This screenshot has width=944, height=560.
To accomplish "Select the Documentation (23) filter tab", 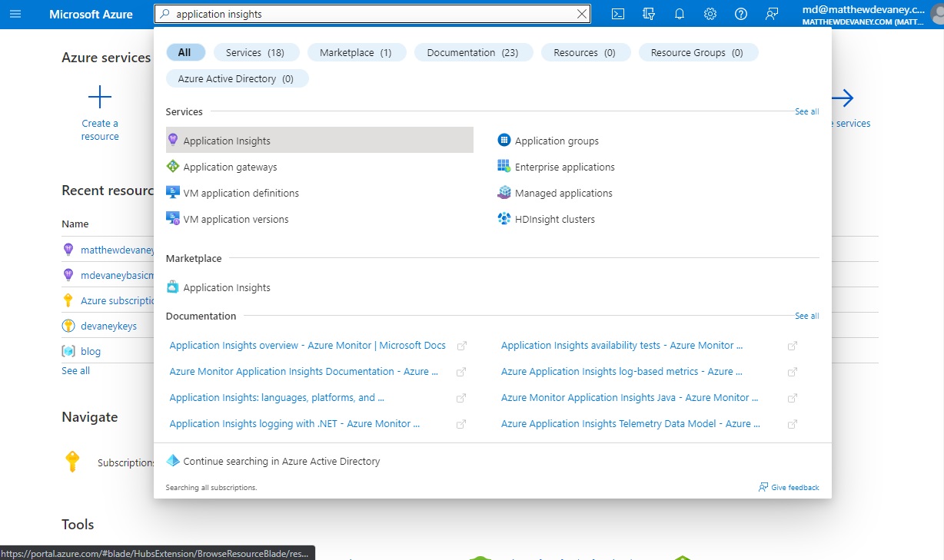I will click(472, 52).
